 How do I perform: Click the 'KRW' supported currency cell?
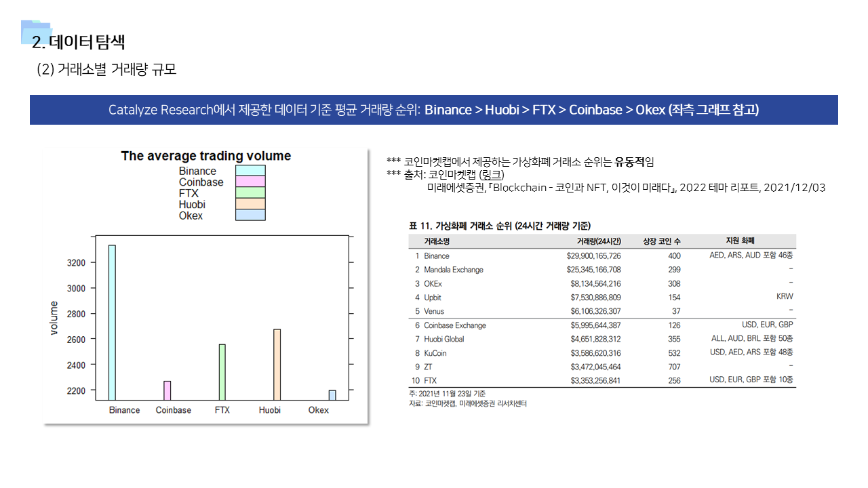coord(785,297)
